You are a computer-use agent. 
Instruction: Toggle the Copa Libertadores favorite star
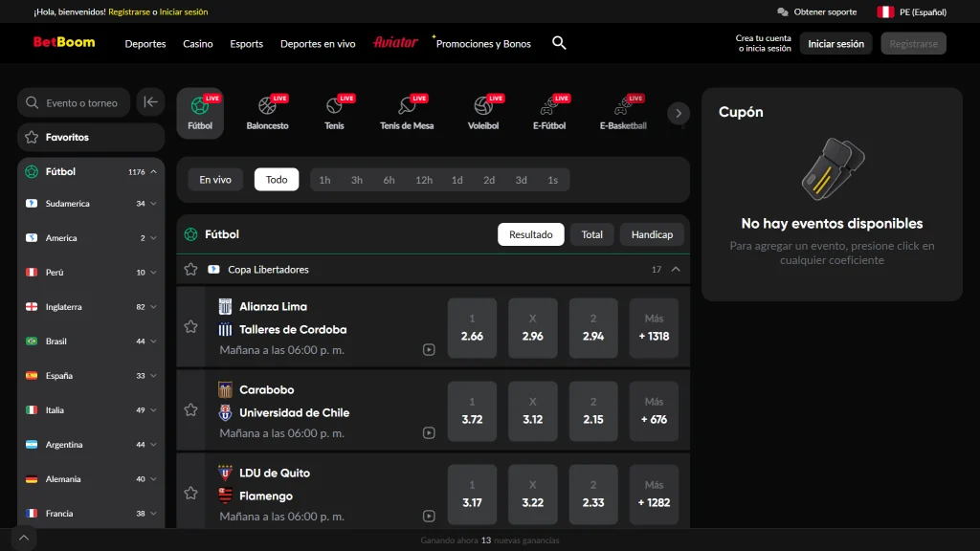[190, 269]
